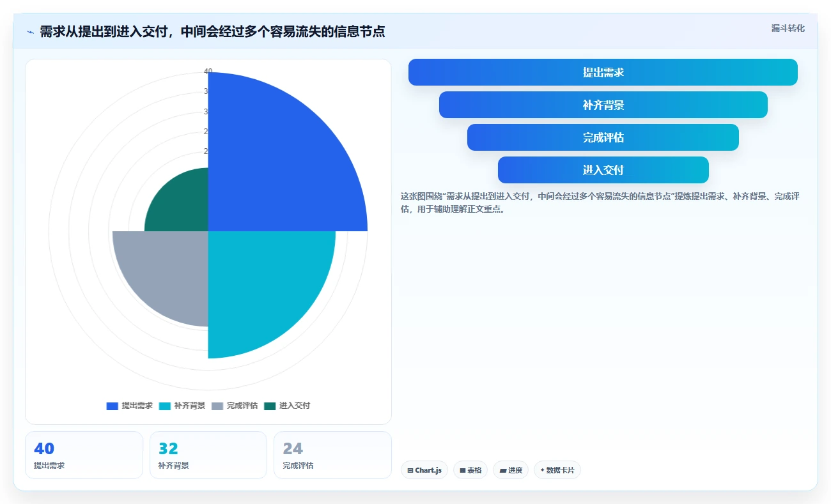Click the dark green 进入交付 chart segment
Viewport: 831px width, 504px height.
(182, 206)
